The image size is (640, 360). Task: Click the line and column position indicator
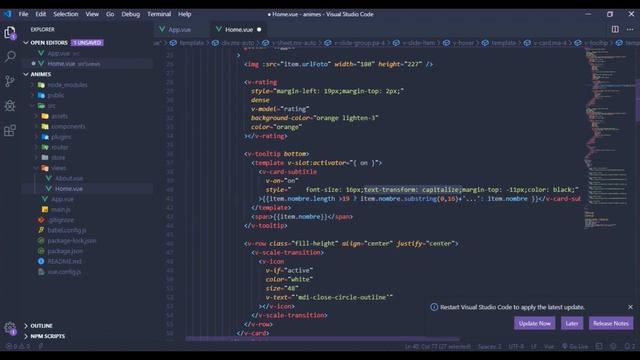point(438,347)
